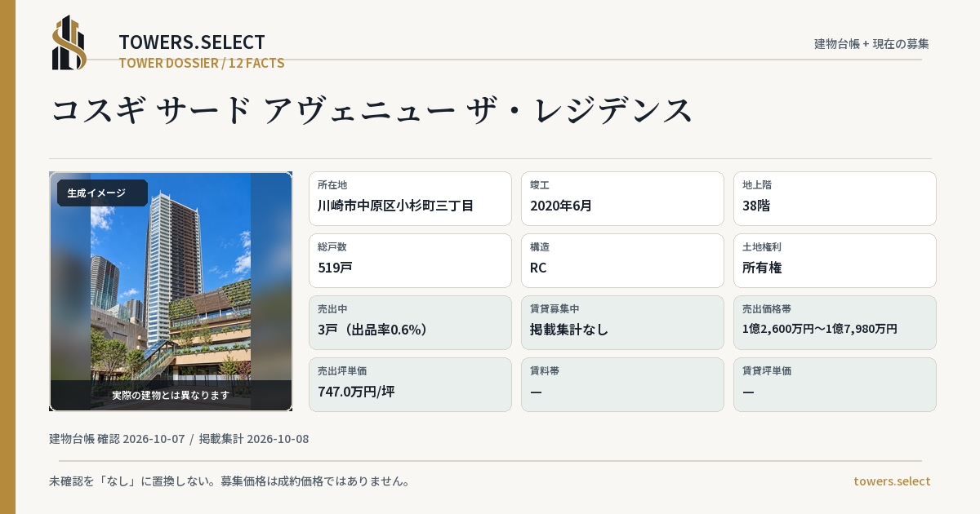980x514 pixels.
Task: Select the 所在地 card with 川崎市中原区小杉町三丁目
Action: (x=410, y=198)
